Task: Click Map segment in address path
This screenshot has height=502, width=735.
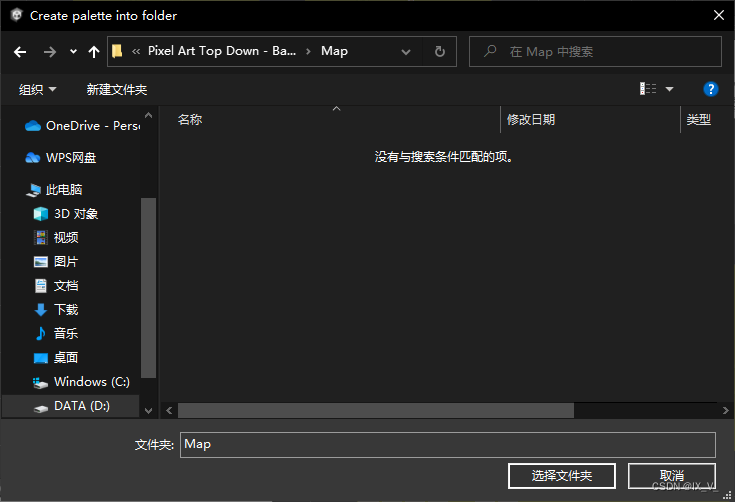Action: [x=334, y=51]
